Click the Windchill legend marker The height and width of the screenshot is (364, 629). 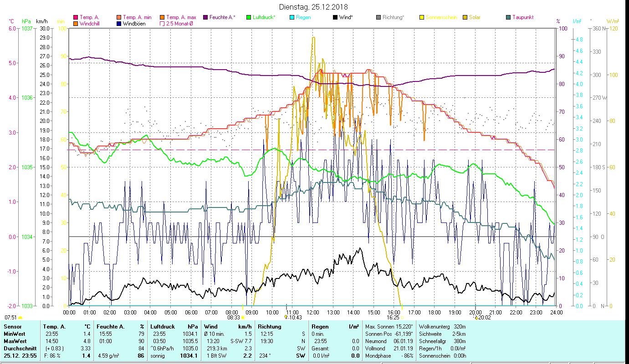click(76, 24)
